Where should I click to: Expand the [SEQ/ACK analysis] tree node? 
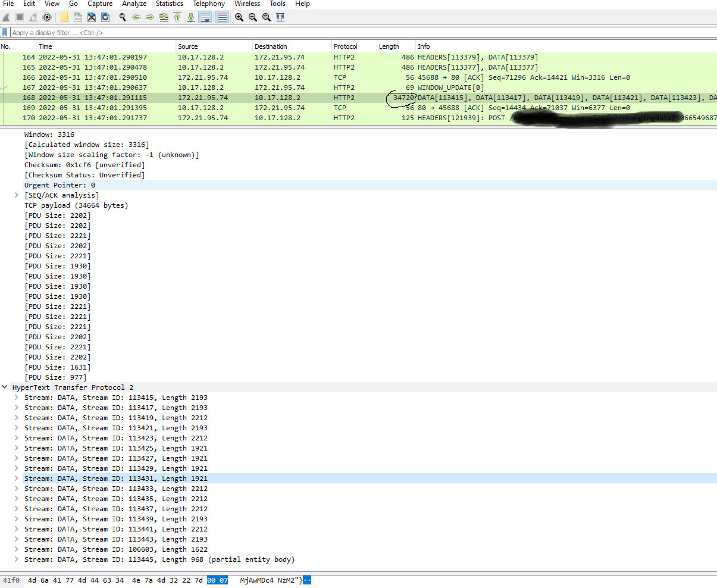pyautogui.click(x=17, y=195)
